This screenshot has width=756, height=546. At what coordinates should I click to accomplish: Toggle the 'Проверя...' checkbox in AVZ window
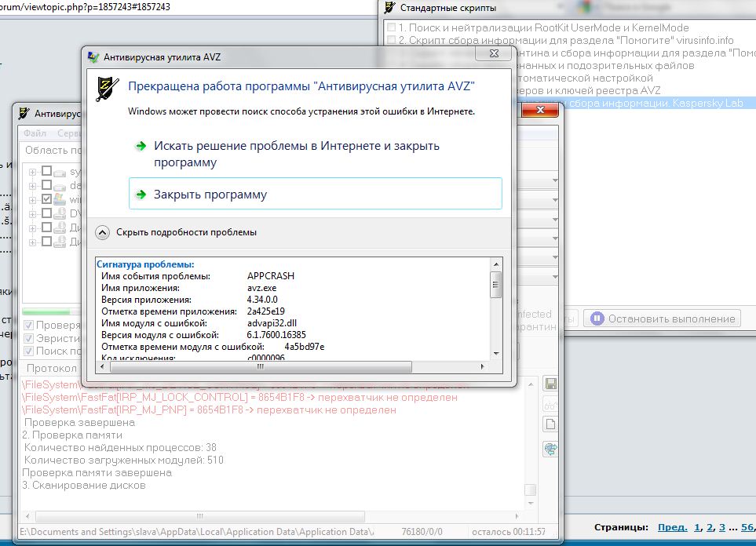coord(29,326)
